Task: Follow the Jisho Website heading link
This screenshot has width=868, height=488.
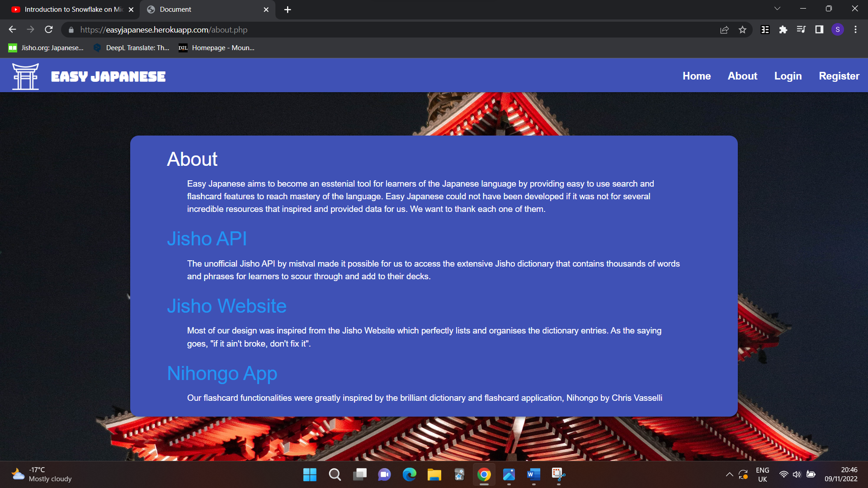Action: pos(227,306)
